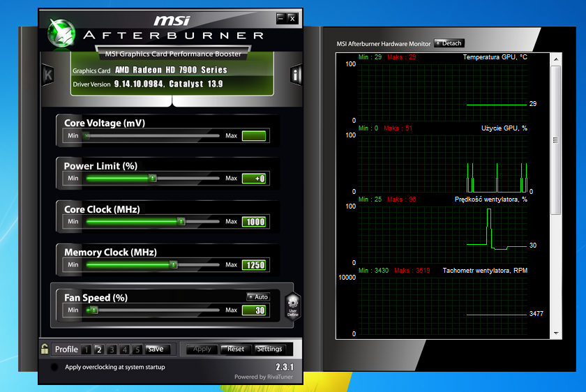Image resolution: width=586 pixels, height=392 pixels.
Task: Click the Użycie GPU usage graph
Action: click(x=442, y=164)
